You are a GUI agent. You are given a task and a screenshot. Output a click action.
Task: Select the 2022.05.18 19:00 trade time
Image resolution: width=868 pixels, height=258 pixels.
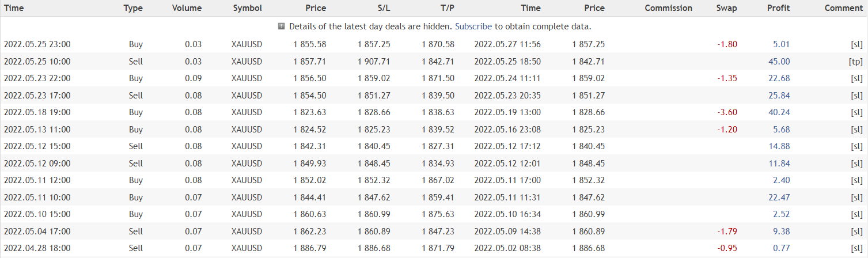(37, 112)
